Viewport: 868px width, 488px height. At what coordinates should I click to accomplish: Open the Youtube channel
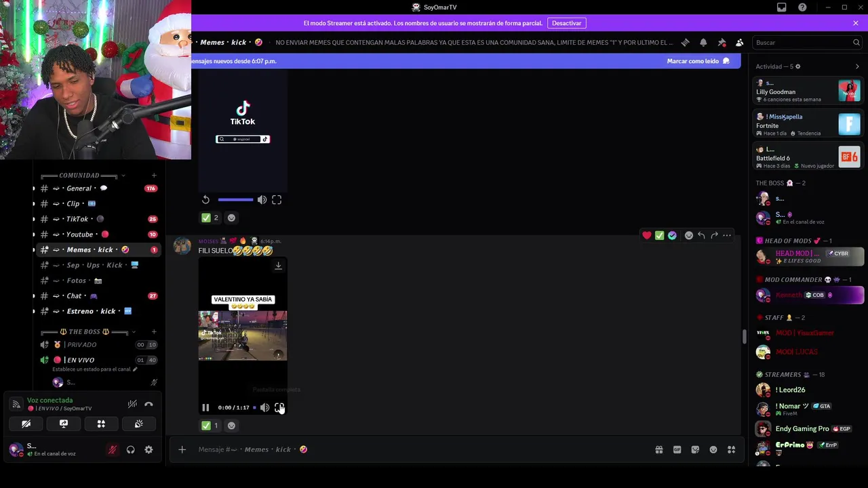coord(98,235)
